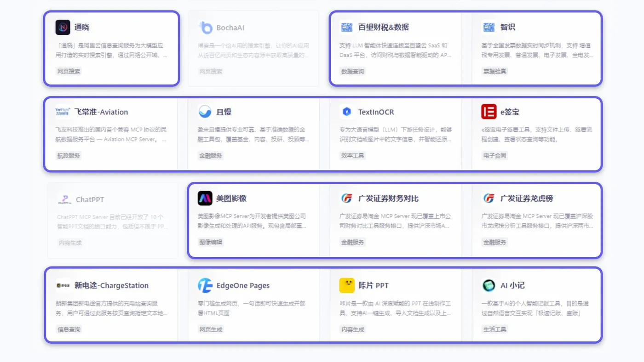Open the 广发证券财务对比 service title
The height and width of the screenshot is (362, 644).
[389, 198]
